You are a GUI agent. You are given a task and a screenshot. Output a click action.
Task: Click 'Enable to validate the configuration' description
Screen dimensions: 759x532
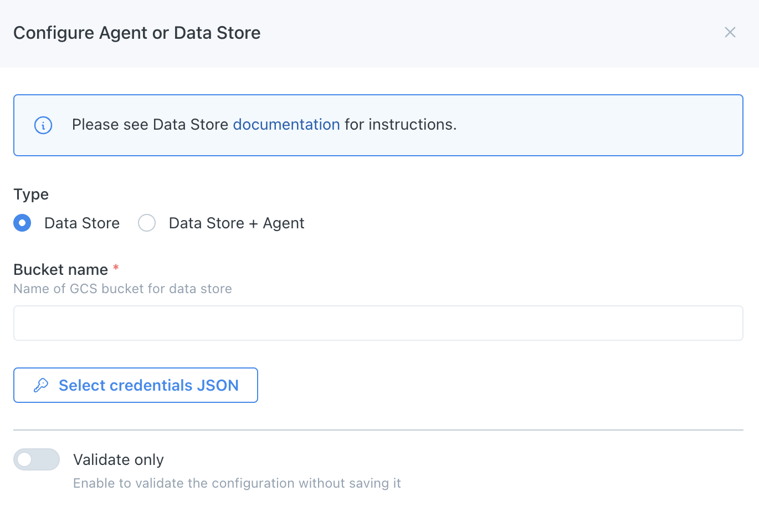coord(237,483)
